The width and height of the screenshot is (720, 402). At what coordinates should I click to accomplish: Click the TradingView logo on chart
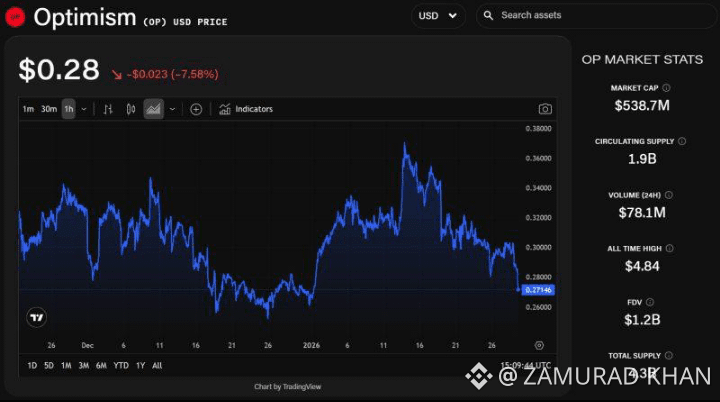tap(36, 317)
